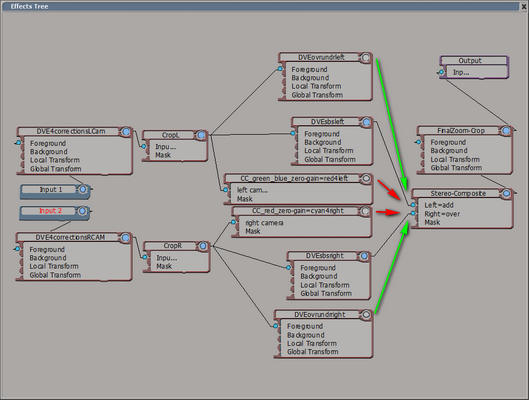Click Foreground input port of DVE4correctionsLCam
The height and width of the screenshot is (400, 529).
click(x=19, y=143)
